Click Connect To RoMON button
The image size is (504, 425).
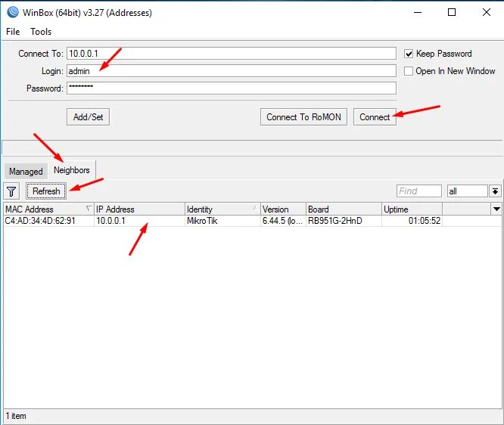[x=303, y=117]
